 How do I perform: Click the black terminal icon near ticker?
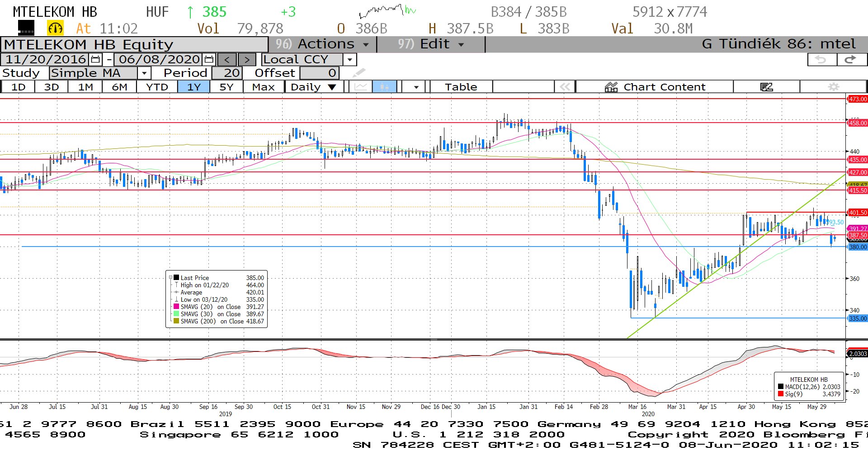(26, 28)
